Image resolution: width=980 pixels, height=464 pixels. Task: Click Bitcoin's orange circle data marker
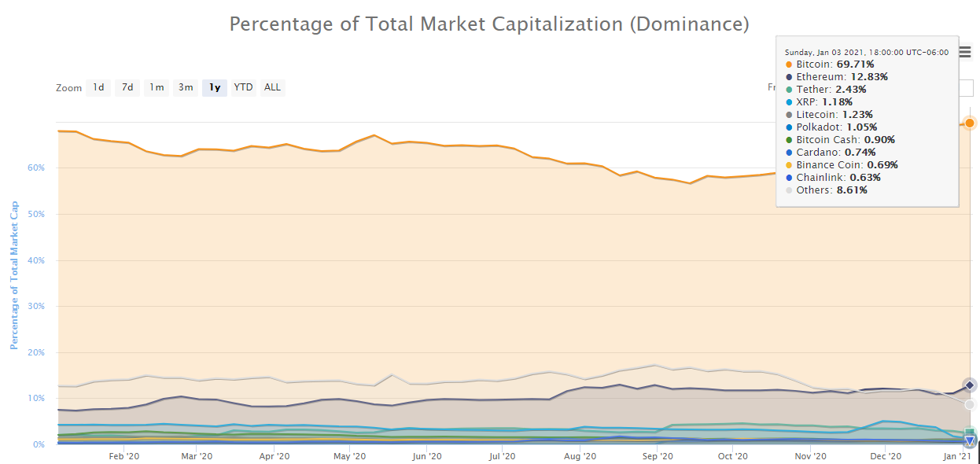(x=970, y=123)
